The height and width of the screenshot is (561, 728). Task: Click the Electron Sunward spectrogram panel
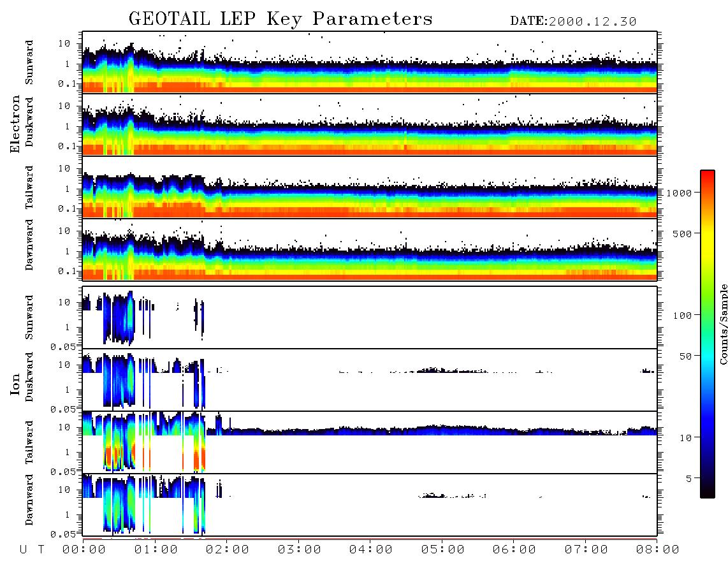370,62
